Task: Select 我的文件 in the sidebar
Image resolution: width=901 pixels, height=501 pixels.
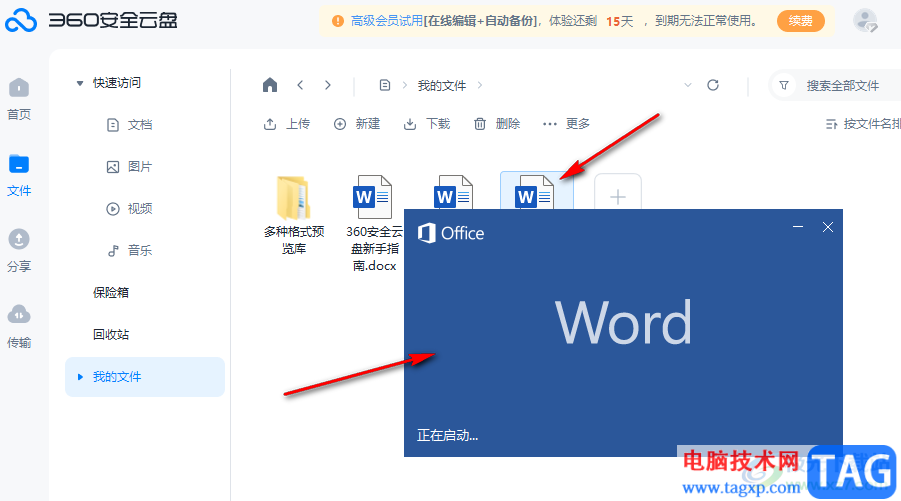Action: [x=145, y=377]
